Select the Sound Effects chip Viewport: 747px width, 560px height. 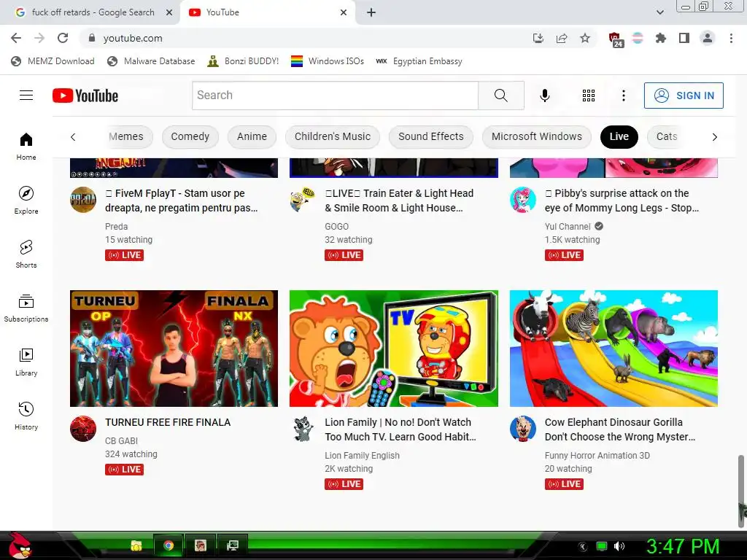431,136
